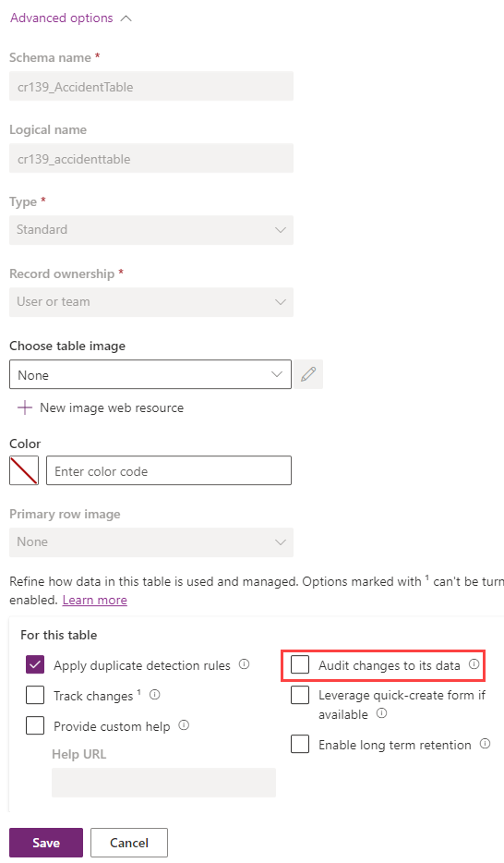Click the Save button
Viewport: 504px width, 863px height.
coord(46,843)
